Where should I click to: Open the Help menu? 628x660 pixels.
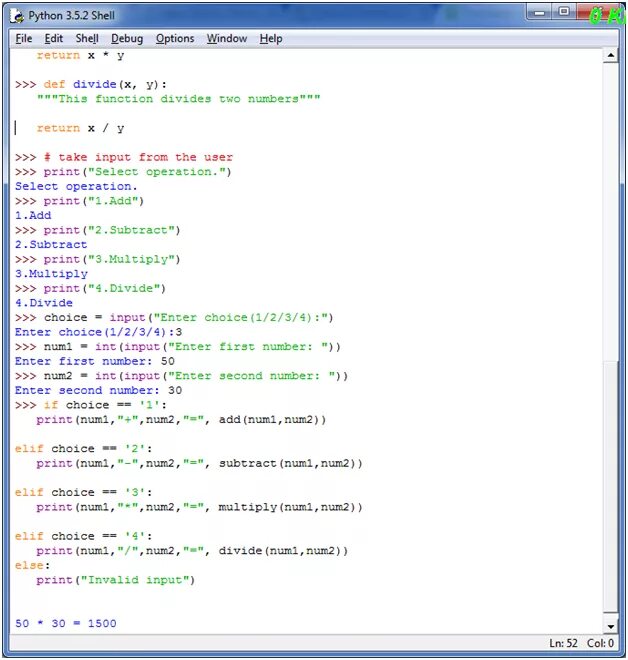(271, 39)
